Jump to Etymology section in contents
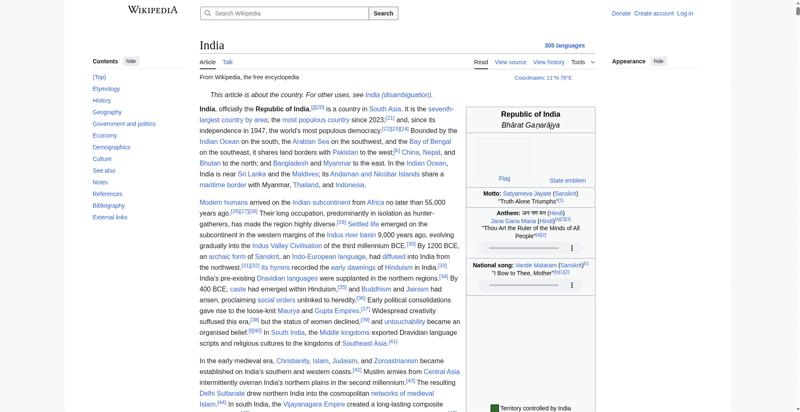This screenshot has height=412, width=800. pos(106,89)
